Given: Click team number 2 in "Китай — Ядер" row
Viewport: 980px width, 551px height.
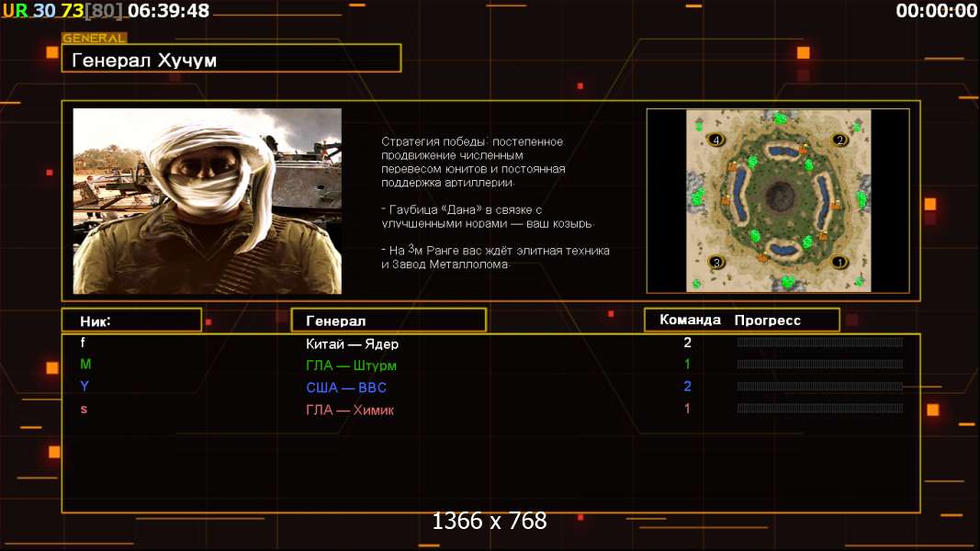Looking at the screenshot, I should click(688, 343).
